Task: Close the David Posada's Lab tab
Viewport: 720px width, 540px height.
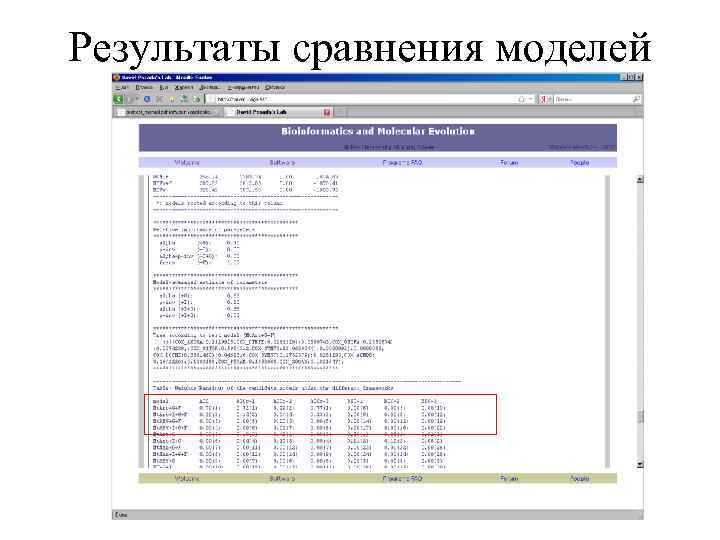Action: point(327,112)
